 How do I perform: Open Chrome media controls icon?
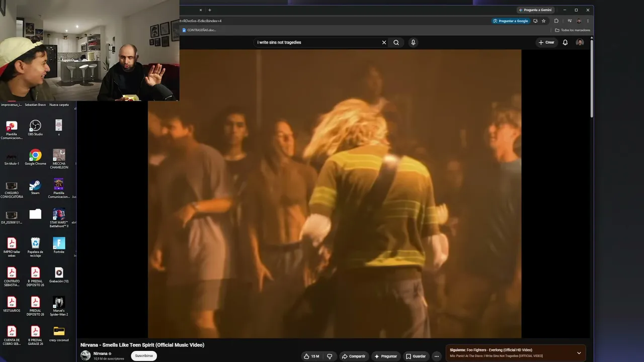pos(569,21)
